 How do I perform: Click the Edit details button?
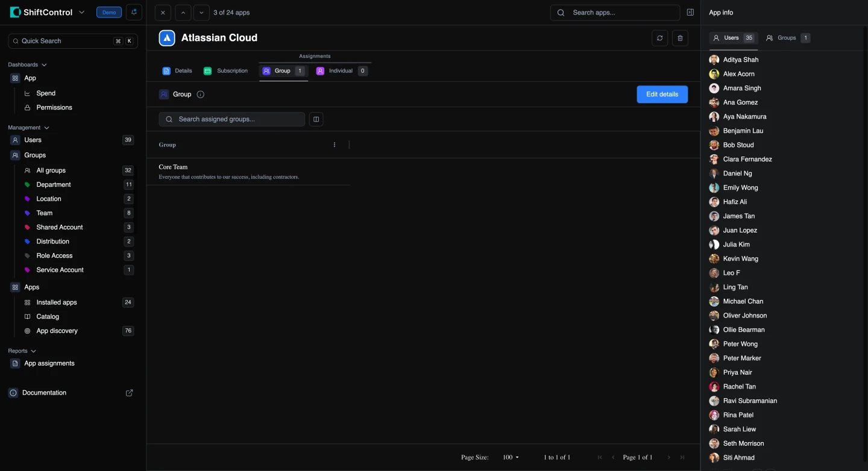[x=662, y=95]
